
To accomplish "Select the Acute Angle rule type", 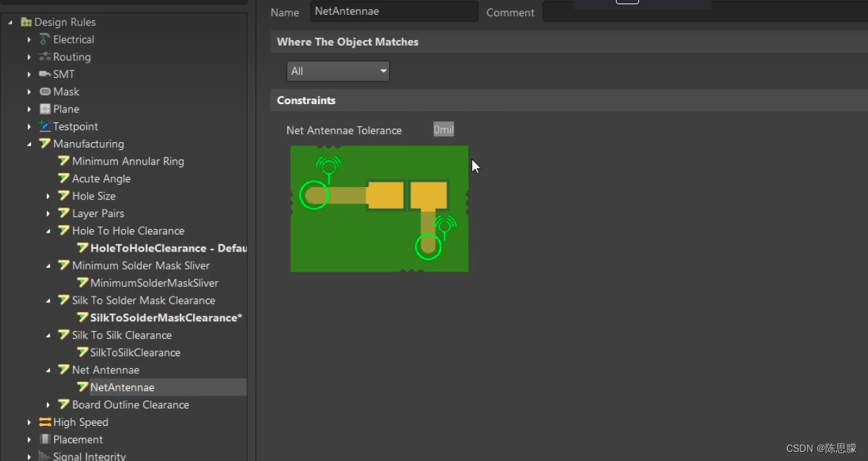I will coord(101,178).
